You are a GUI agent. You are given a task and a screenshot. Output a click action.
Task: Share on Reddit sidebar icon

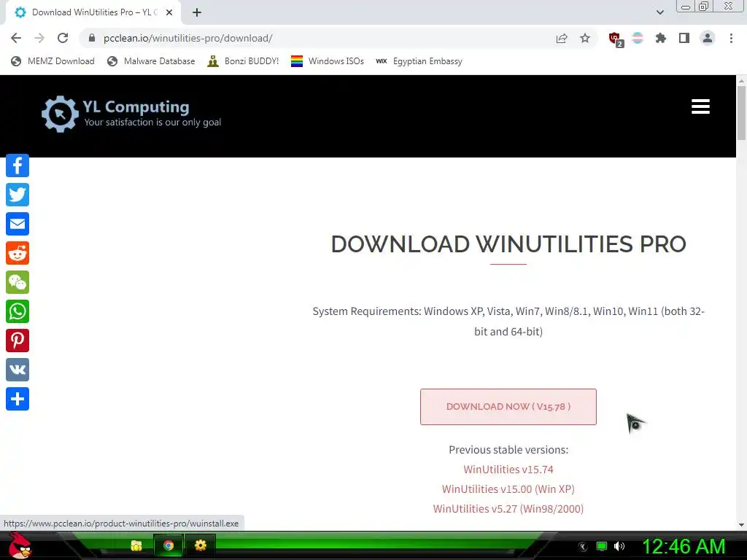tap(18, 253)
